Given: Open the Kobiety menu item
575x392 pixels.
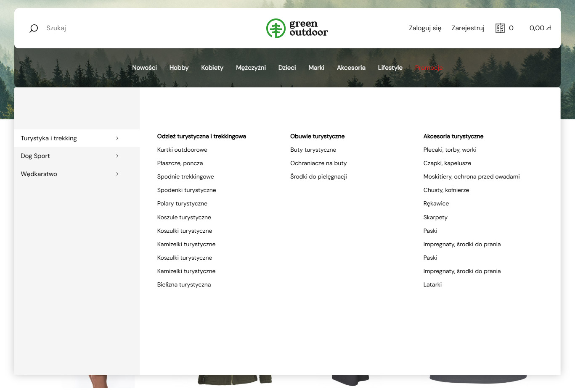Looking at the screenshot, I should point(212,68).
